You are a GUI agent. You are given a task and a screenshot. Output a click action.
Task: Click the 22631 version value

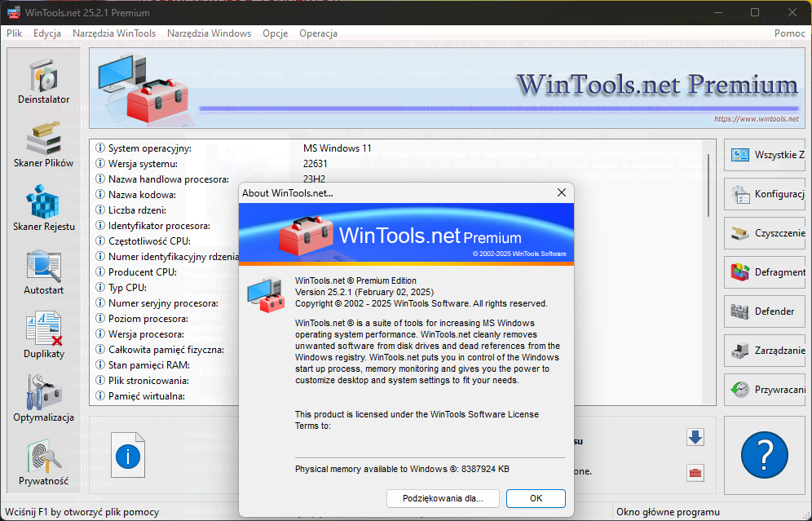[x=316, y=164]
